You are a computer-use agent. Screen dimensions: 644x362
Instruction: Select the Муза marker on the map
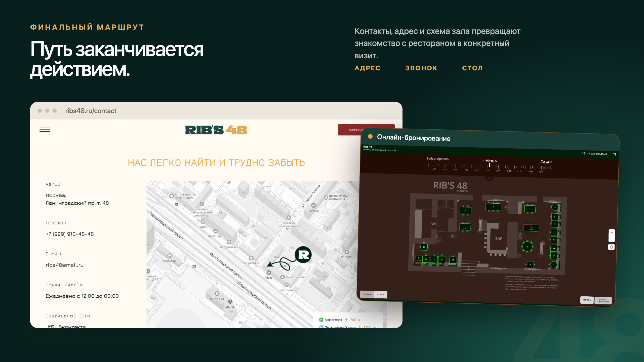(x=269, y=273)
